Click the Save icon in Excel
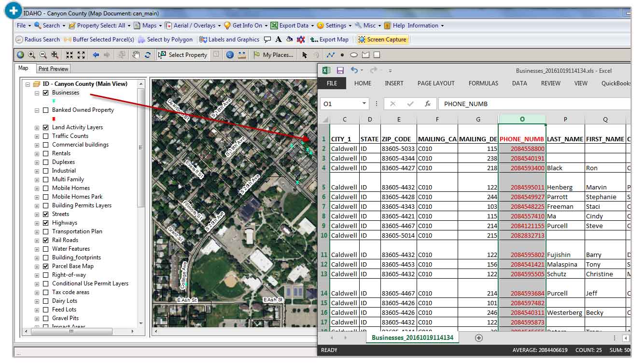This screenshot has height=364, width=644. [340, 70]
